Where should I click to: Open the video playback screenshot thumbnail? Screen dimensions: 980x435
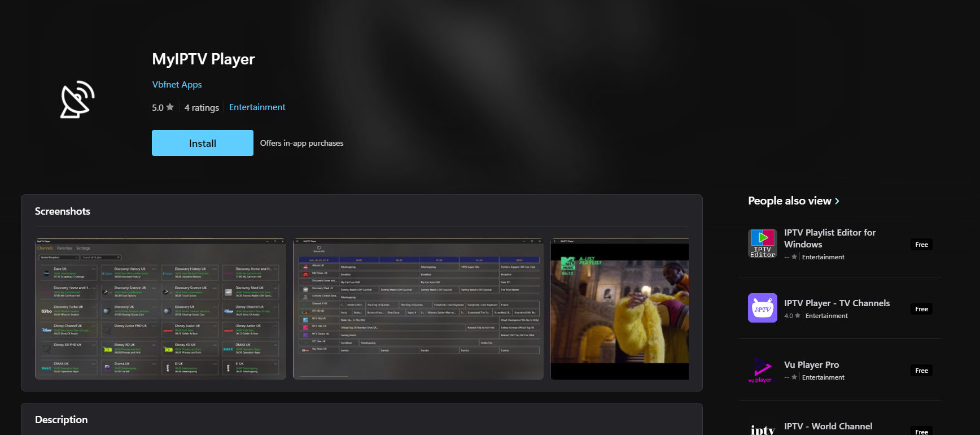pos(619,308)
